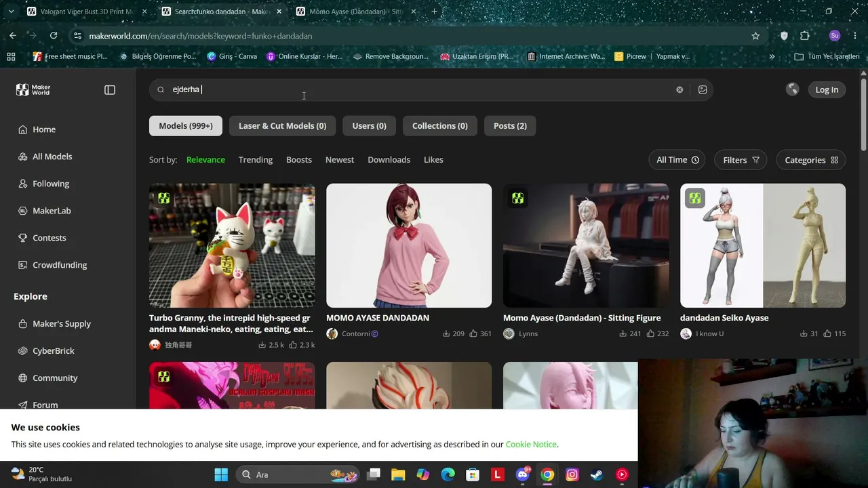Open dandadan Seiko Ayase thumbnail

(763, 245)
